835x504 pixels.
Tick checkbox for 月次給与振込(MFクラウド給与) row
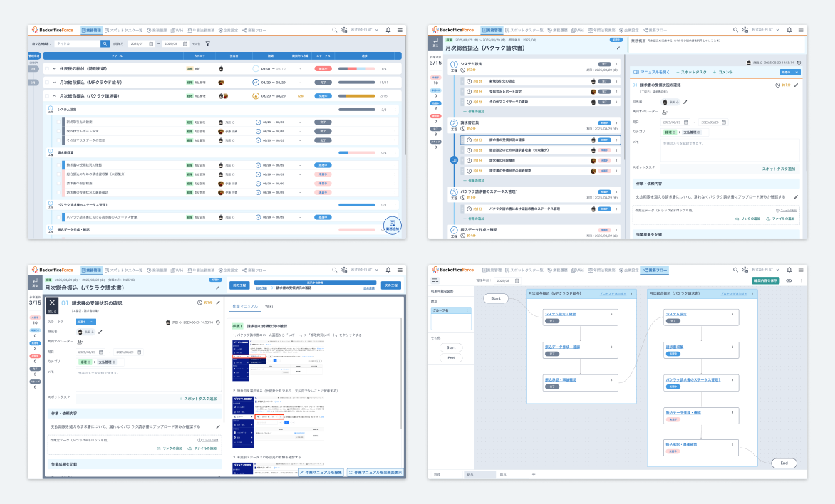coord(47,83)
